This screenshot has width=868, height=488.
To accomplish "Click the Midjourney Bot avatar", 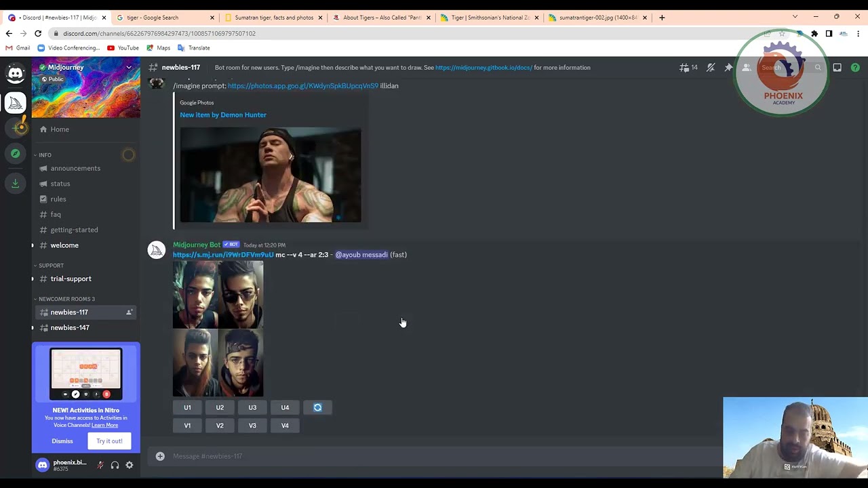I will click(157, 250).
